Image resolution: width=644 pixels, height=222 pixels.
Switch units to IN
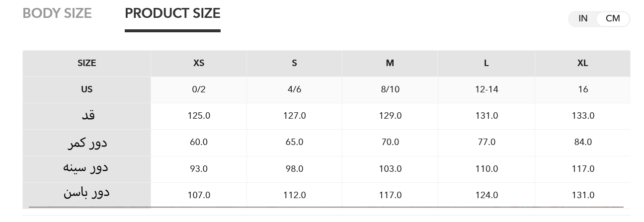(583, 18)
